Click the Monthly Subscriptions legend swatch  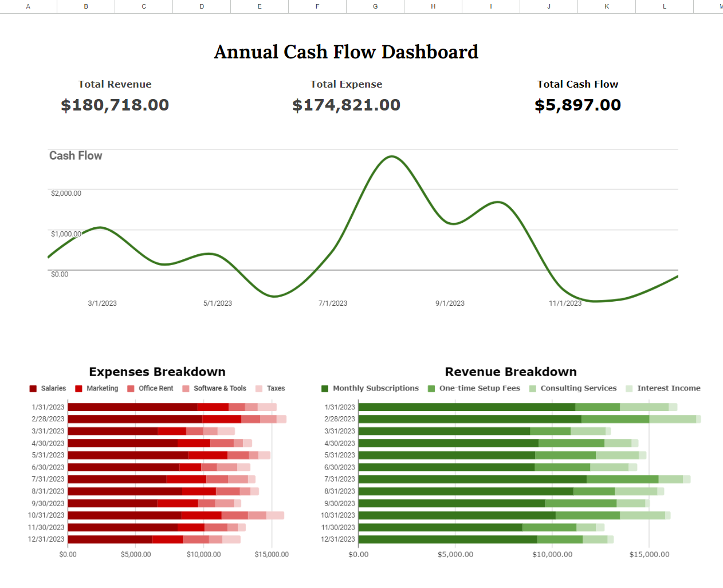pyautogui.click(x=325, y=389)
